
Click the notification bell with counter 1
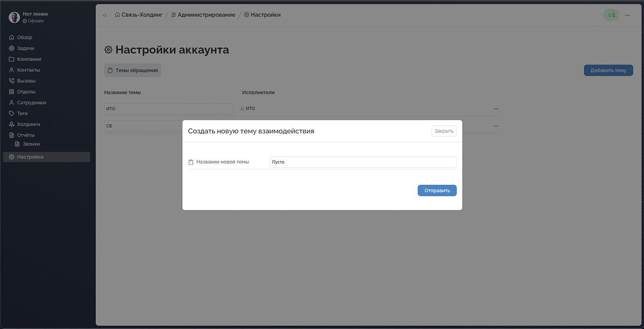click(611, 15)
